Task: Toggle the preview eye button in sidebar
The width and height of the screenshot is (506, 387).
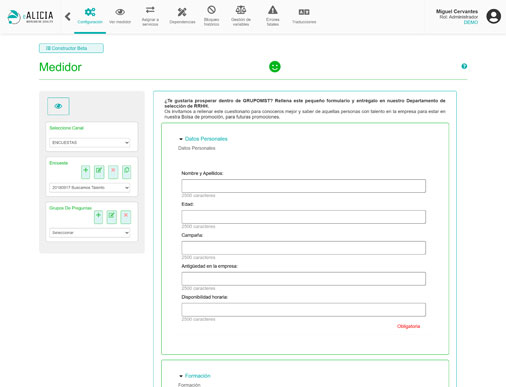Action: click(58, 106)
